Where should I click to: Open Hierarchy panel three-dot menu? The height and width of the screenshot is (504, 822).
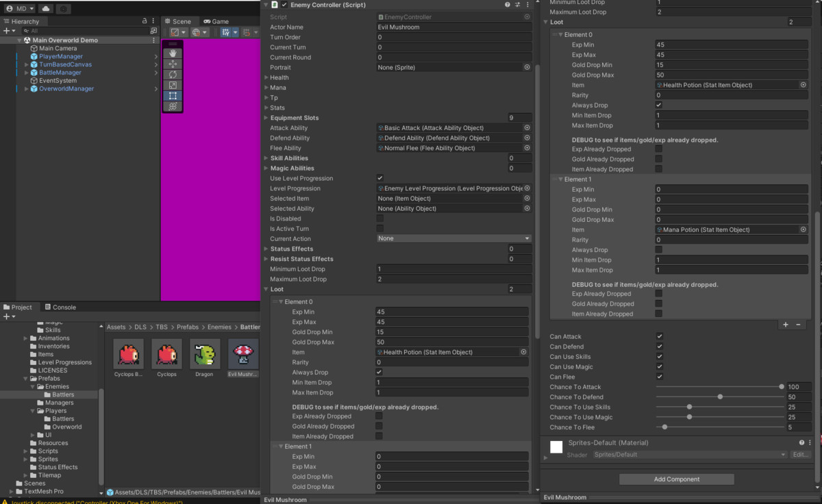155,21
